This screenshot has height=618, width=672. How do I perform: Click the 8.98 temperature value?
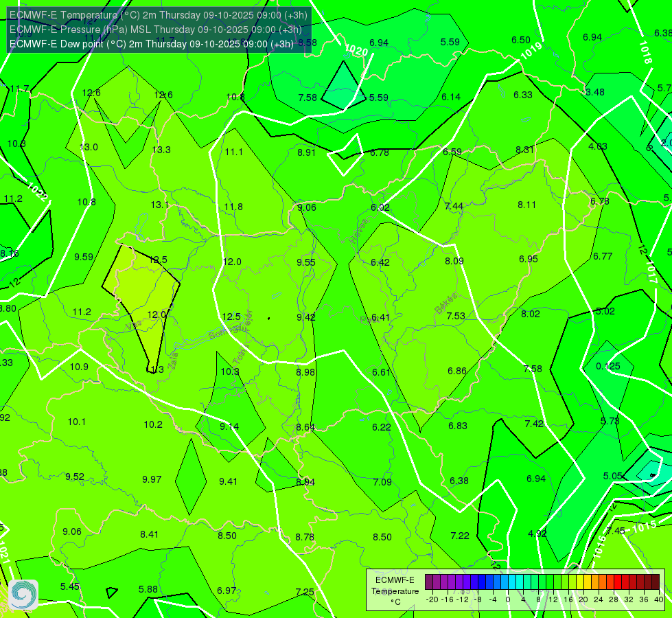click(305, 371)
